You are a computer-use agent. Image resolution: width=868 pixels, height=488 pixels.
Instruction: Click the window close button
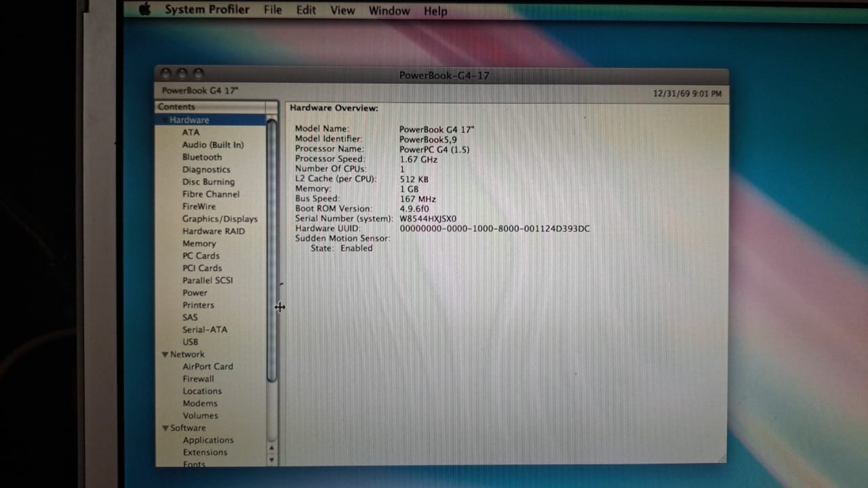[165, 73]
